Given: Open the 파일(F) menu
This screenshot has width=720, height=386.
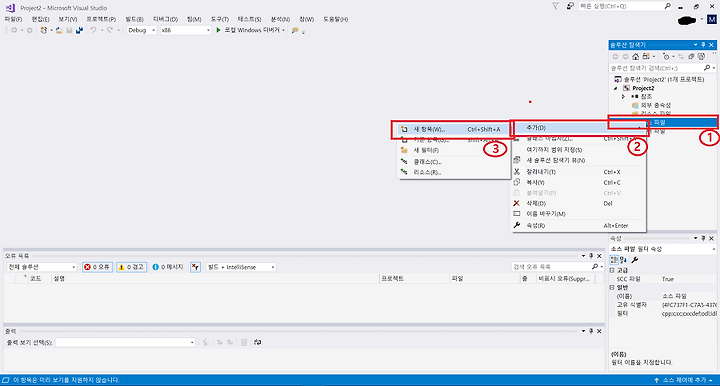Looking at the screenshot, I should coord(13,19).
